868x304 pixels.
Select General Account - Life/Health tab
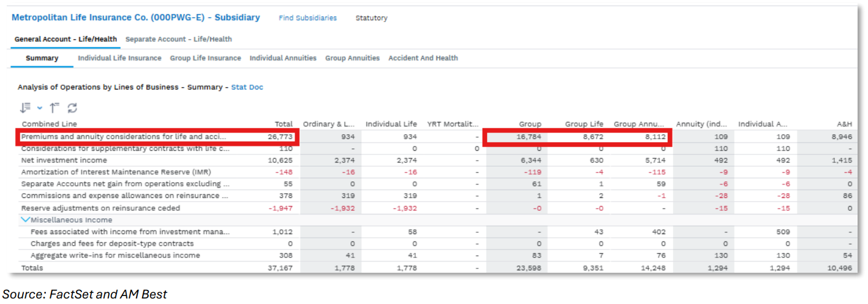(66, 39)
